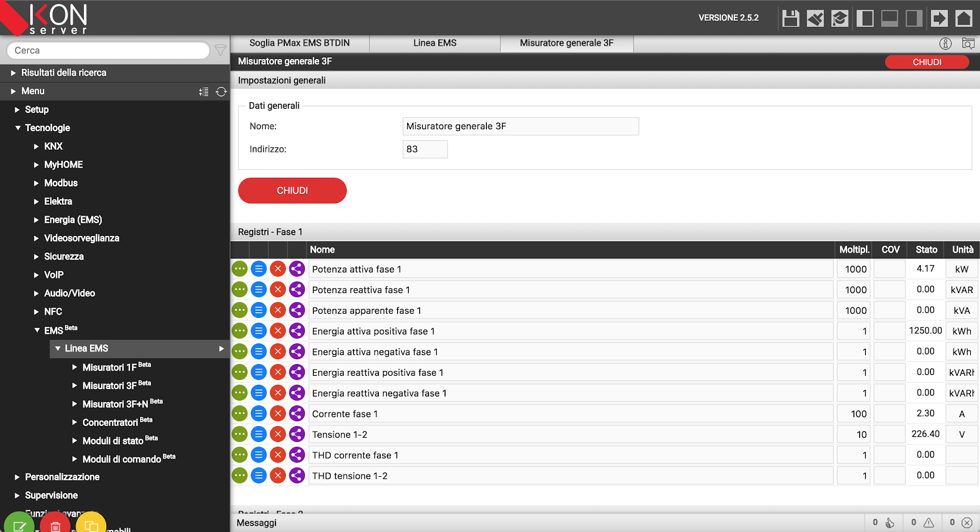Click the eraser icon in top toolbar
Screen dimensions: 980x532
[815, 19]
